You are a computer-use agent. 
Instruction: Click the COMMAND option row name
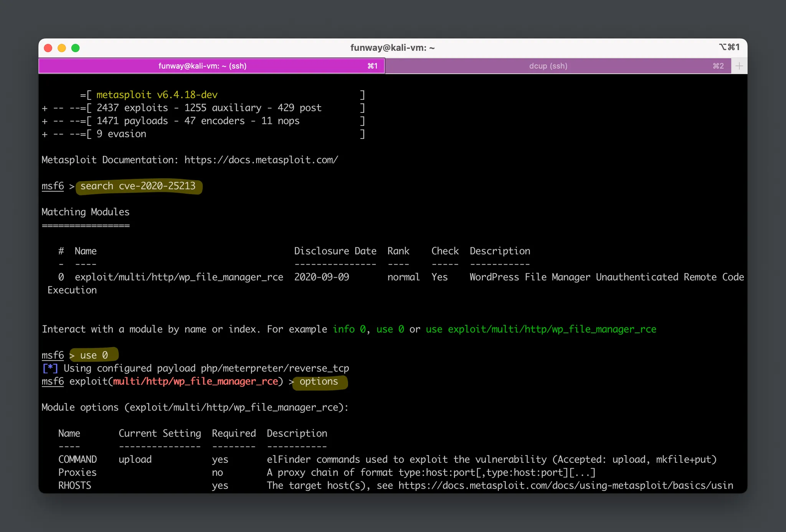78,460
